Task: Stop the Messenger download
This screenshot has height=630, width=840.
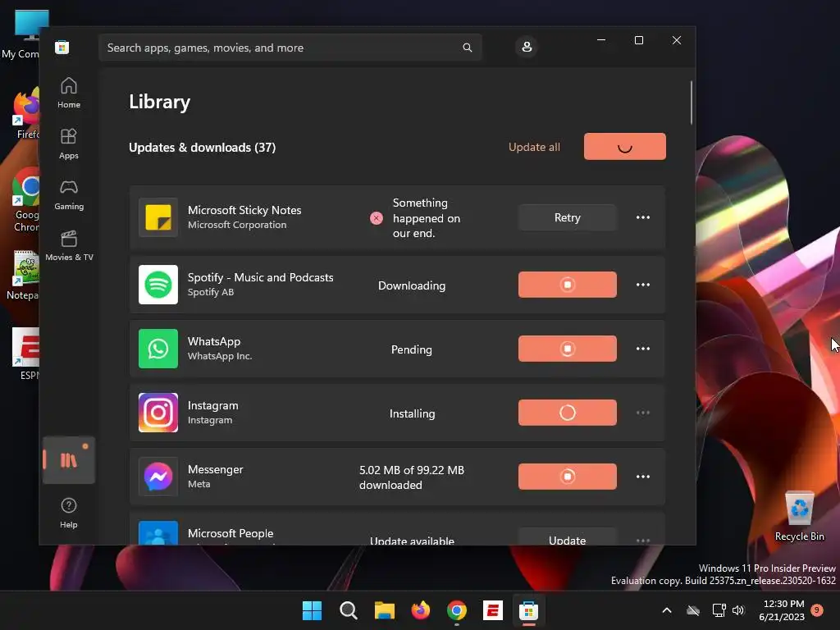Action: 568,477
